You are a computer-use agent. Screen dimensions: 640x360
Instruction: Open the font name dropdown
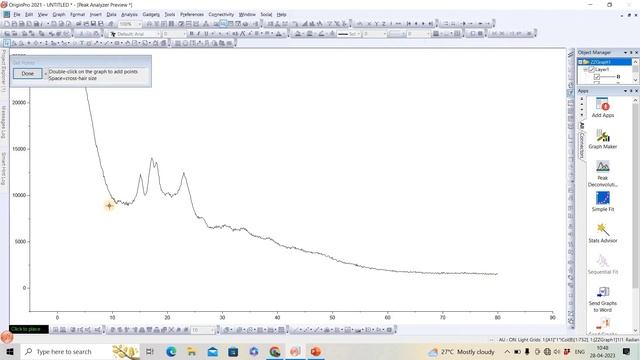point(158,34)
